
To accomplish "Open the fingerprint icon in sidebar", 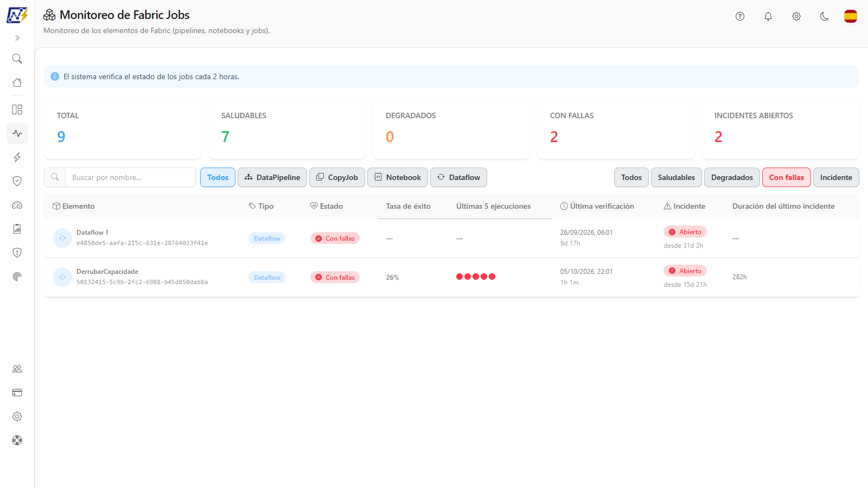I will pyautogui.click(x=17, y=277).
